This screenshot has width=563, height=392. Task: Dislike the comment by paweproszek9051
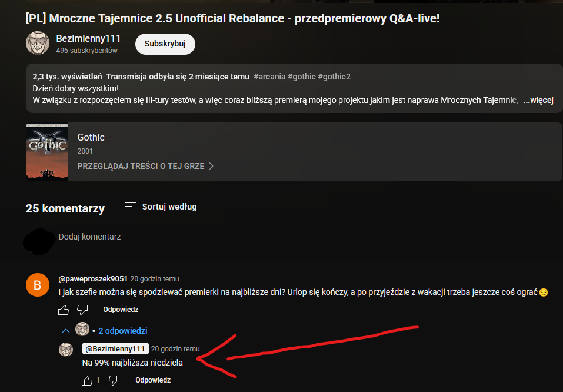[82, 310]
